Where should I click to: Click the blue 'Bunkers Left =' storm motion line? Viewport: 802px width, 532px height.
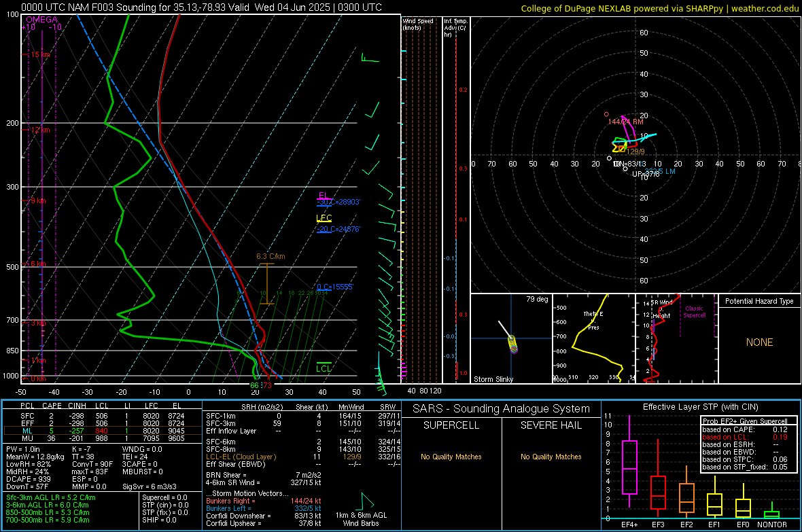(x=264, y=508)
